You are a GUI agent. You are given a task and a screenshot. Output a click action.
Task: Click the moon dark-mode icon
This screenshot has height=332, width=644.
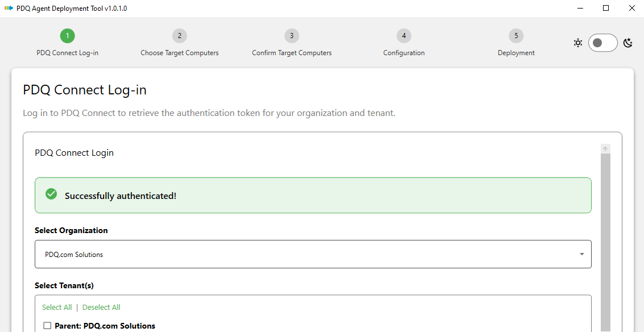pos(628,43)
